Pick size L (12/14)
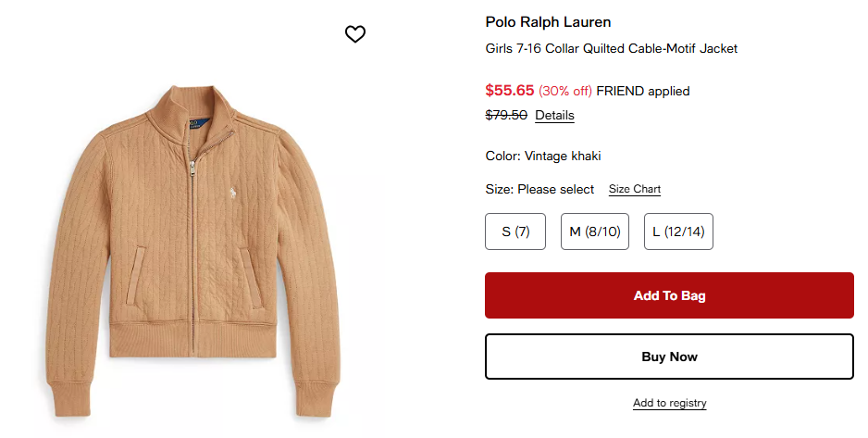868x438 pixels. pos(678,232)
